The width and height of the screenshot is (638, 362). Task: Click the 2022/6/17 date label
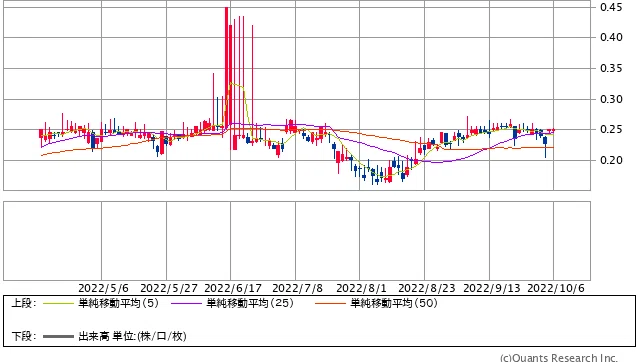coord(233,288)
